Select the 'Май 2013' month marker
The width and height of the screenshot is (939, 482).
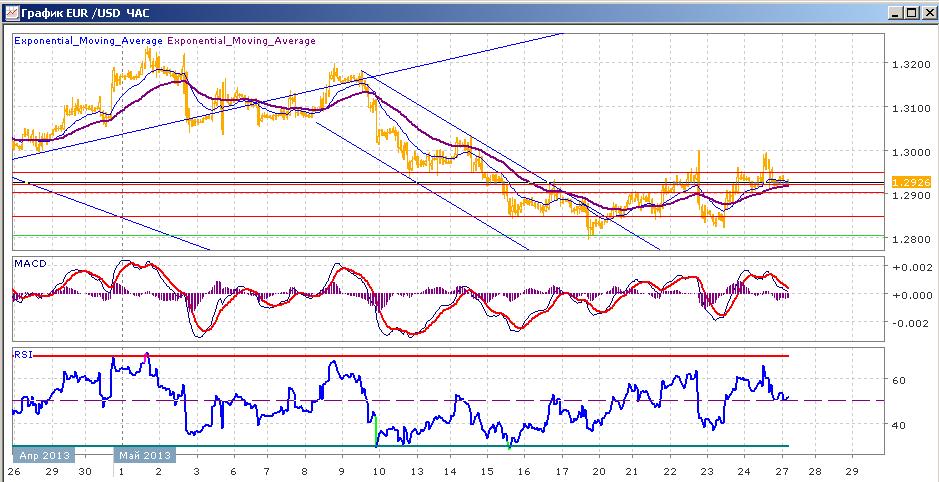click(x=147, y=455)
